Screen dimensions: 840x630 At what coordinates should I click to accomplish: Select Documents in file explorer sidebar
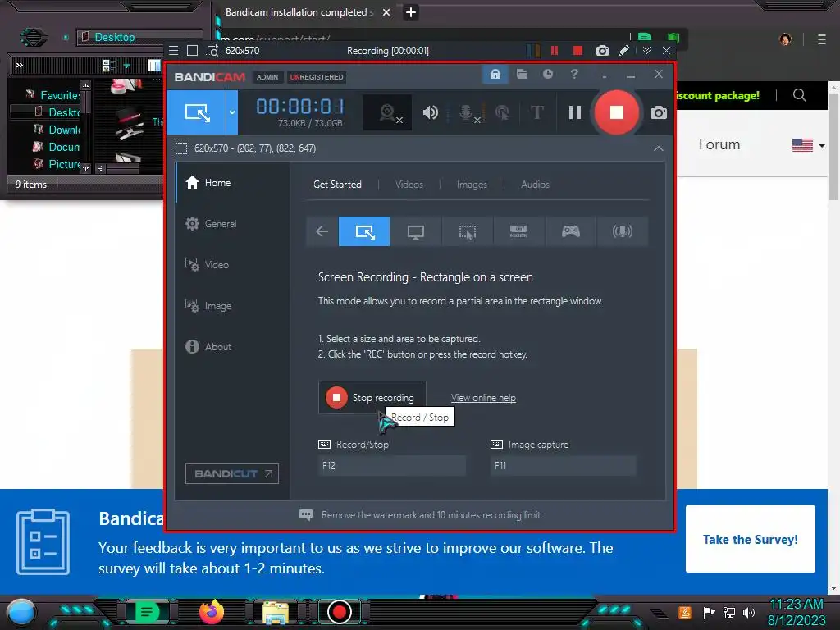(64, 147)
